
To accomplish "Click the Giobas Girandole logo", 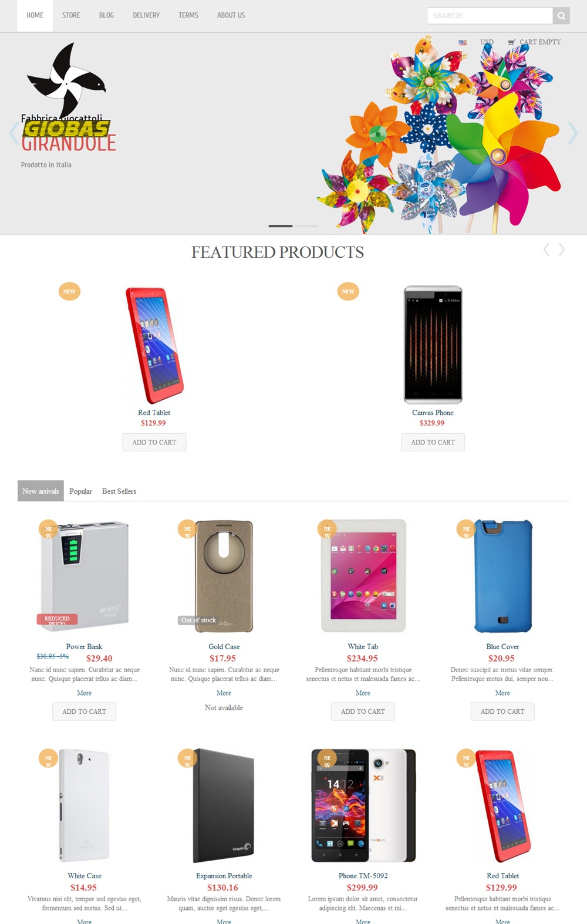I will click(x=68, y=97).
